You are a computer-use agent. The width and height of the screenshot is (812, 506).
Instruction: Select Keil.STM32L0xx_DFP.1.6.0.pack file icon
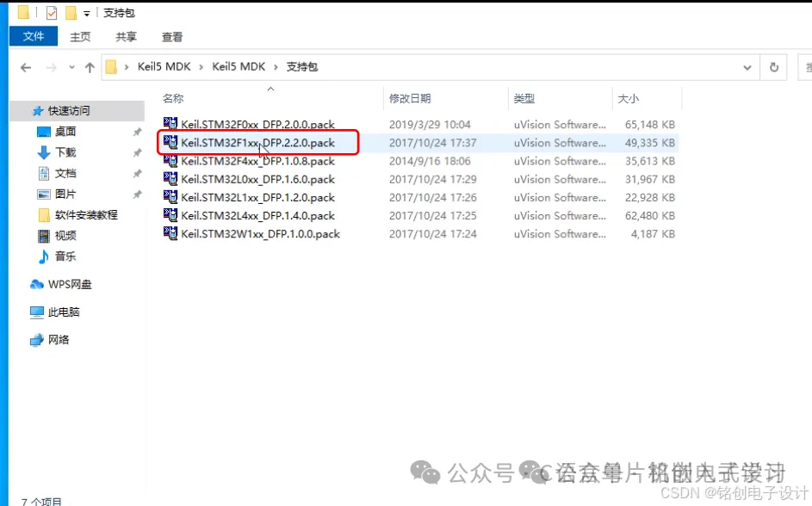point(170,178)
